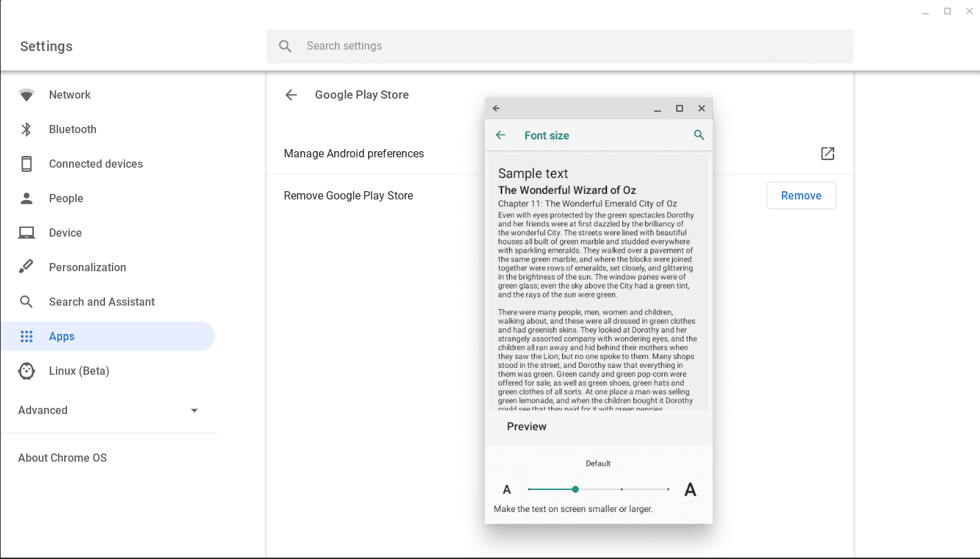Click 'Remove Google Play Store' label
The image size is (980, 559).
pyautogui.click(x=349, y=196)
